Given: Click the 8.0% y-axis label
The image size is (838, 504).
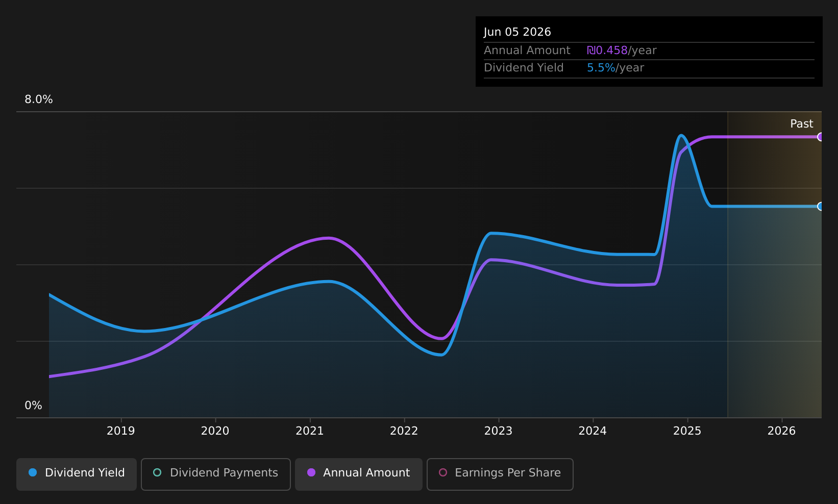Looking at the screenshot, I should pyautogui.click(x=39, y=99).
